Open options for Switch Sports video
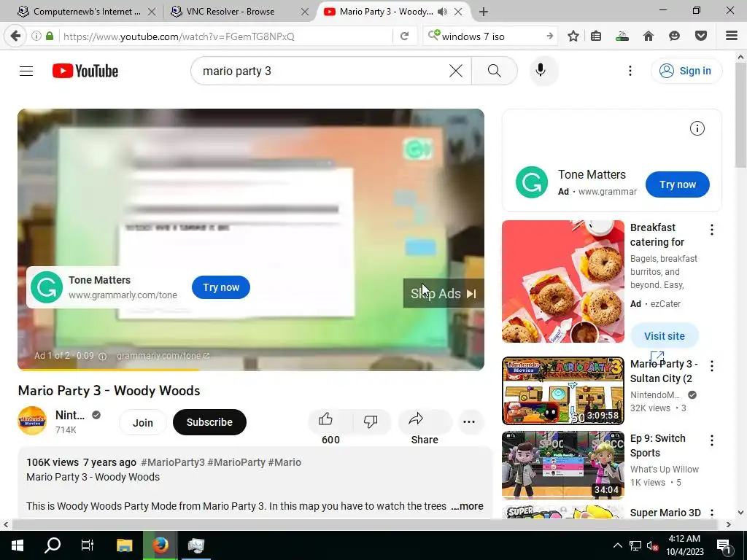The image size is (747, 560). (x=712, y=440)
